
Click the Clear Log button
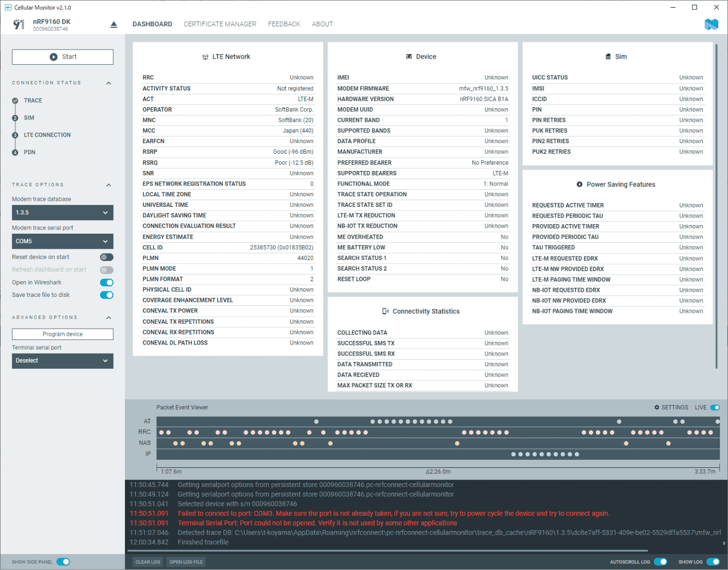[148, 562]
